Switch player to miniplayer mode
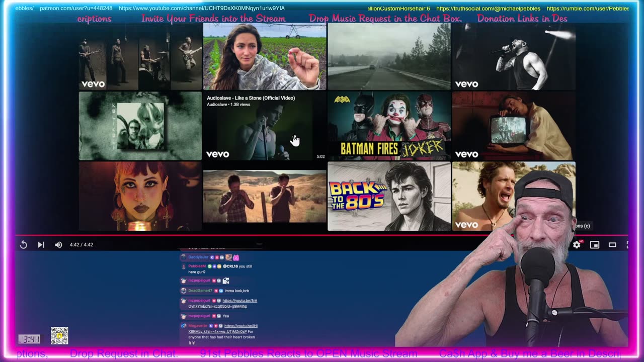 click(595, 245)
